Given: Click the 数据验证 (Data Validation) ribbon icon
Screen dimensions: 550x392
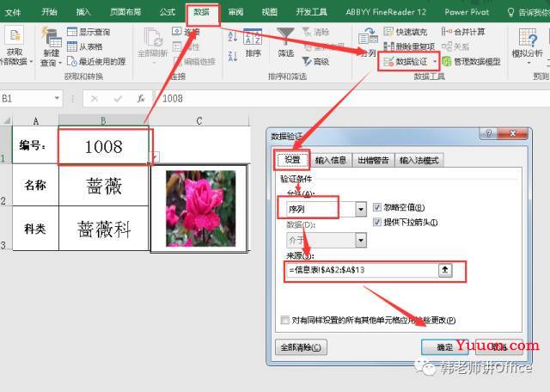Looking at the screenshot, I should [x=404, y=62].
